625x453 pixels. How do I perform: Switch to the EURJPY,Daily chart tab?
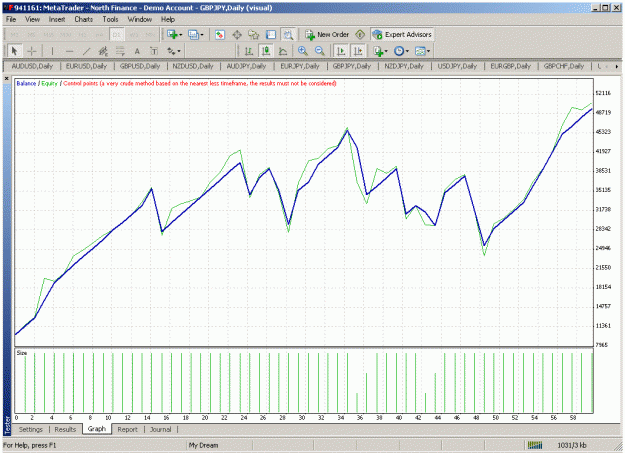[300, 66]
